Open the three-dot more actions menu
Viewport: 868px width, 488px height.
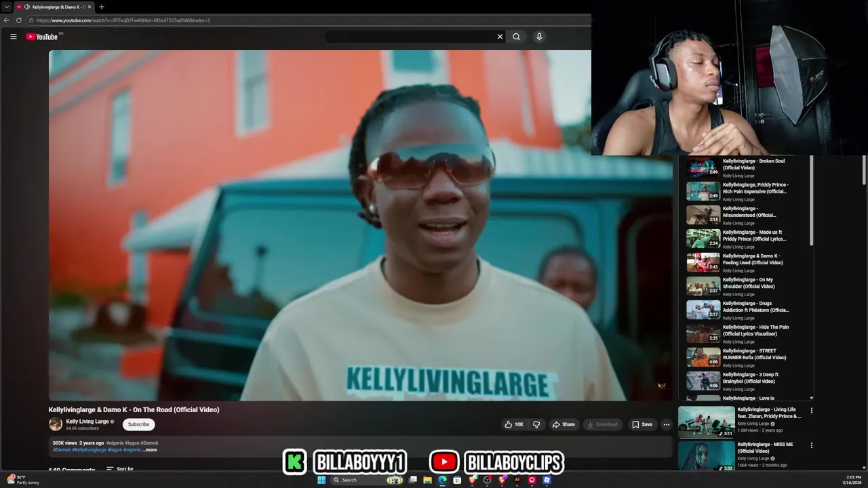pos(666,424)
